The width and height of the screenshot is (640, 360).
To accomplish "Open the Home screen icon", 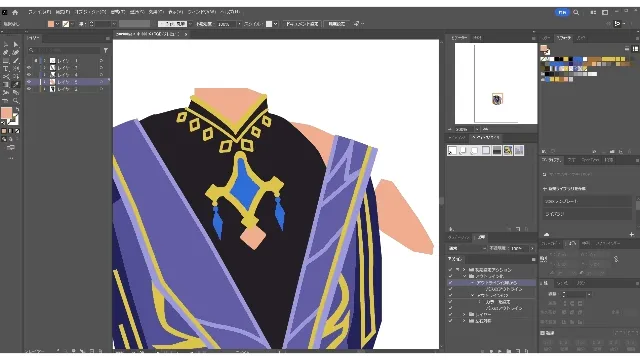I will point(15,12).
